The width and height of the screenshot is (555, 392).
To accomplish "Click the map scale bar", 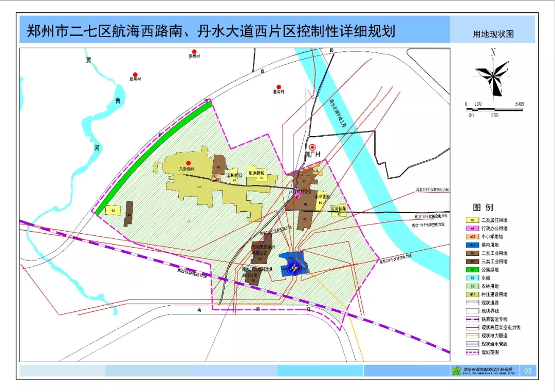I will tap(494, 109).
